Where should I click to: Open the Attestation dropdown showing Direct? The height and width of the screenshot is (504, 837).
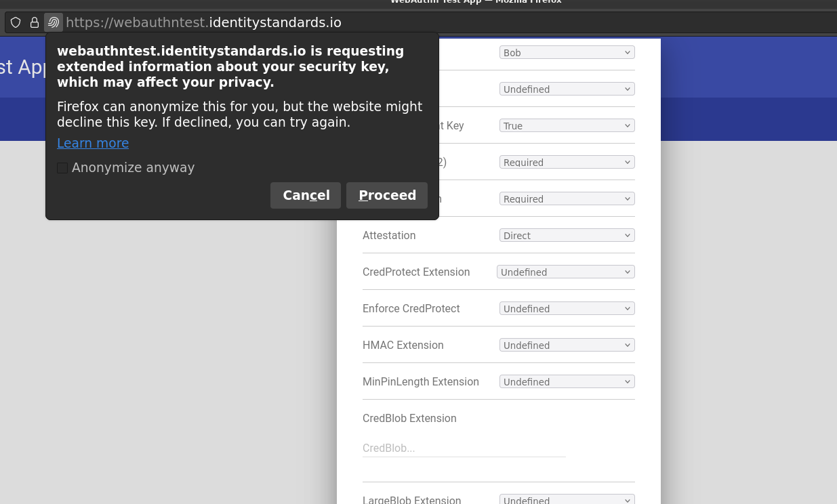pyautogui.click(x=567, y=235)
